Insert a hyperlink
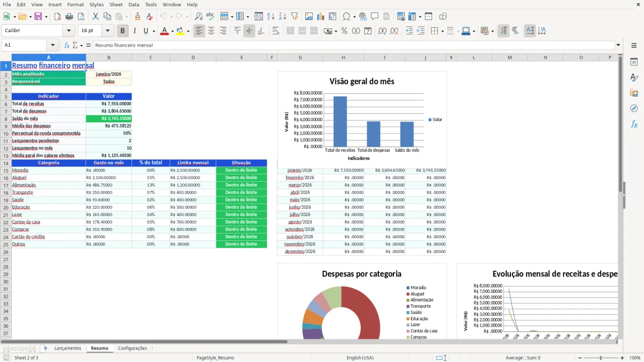 [363, 17]
